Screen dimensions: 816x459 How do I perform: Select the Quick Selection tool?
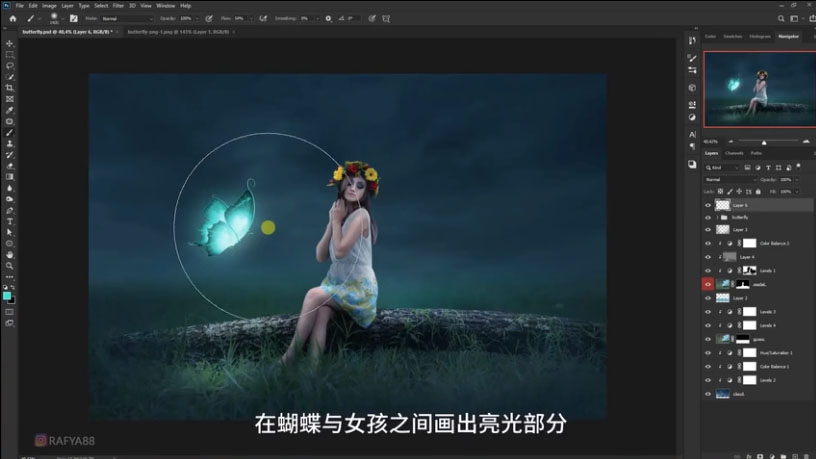9,77
